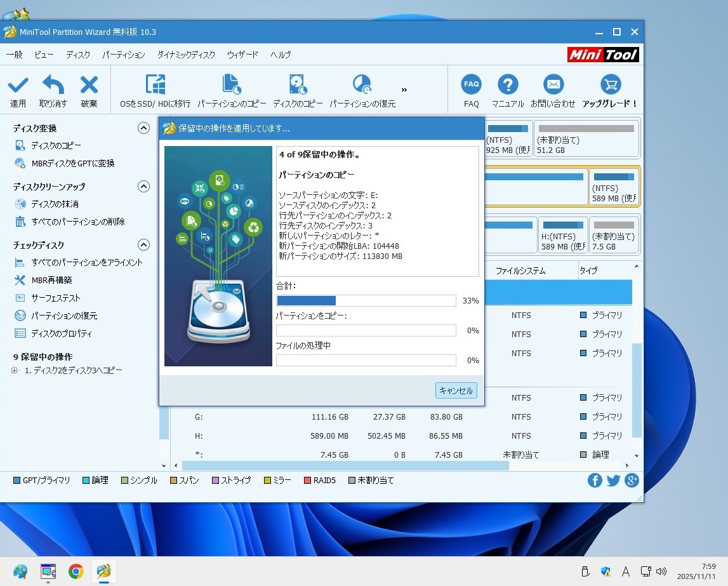Viewport: 728px width, 586px height.
Task: Open the Partition Recovery toolbar icon
Action: pos(362,85)
